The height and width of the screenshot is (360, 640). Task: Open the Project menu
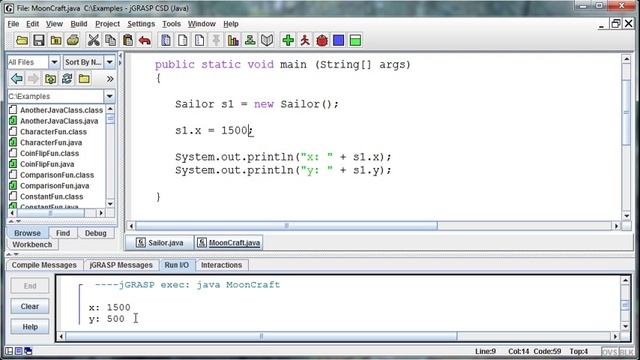107,24
